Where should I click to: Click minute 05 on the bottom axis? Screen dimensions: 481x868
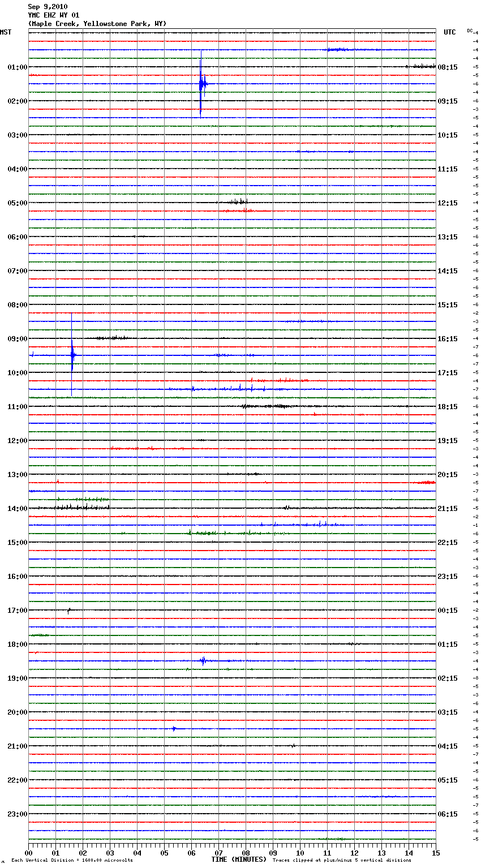tap(164, 853)
